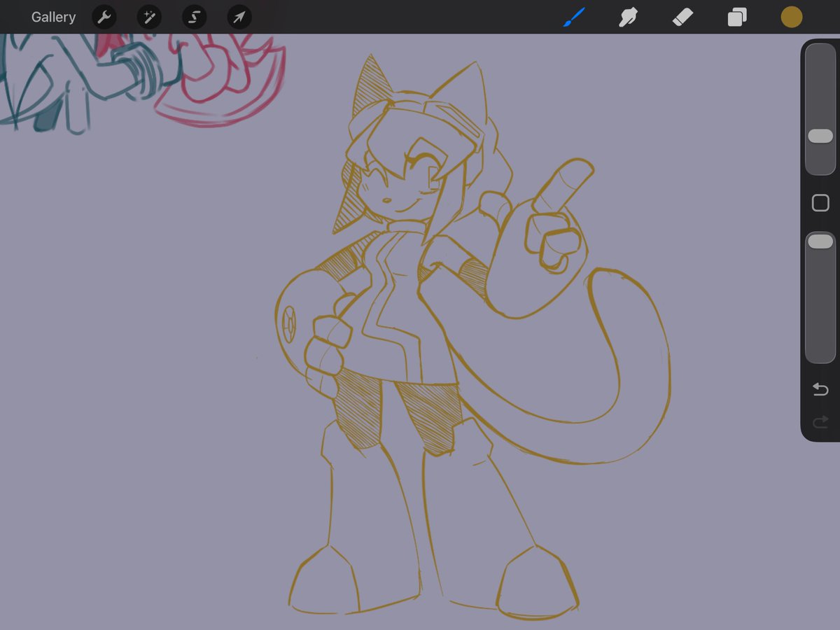The height and width of the screenshot is (630, 840).
Task: Undo the last stroke
Action: pos(820,389)
